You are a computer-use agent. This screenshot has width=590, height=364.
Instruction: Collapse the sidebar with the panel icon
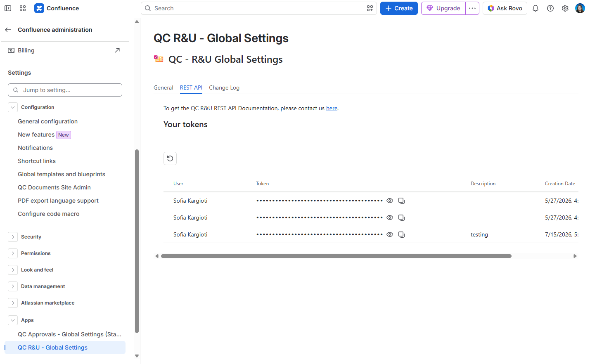(8, 8)
